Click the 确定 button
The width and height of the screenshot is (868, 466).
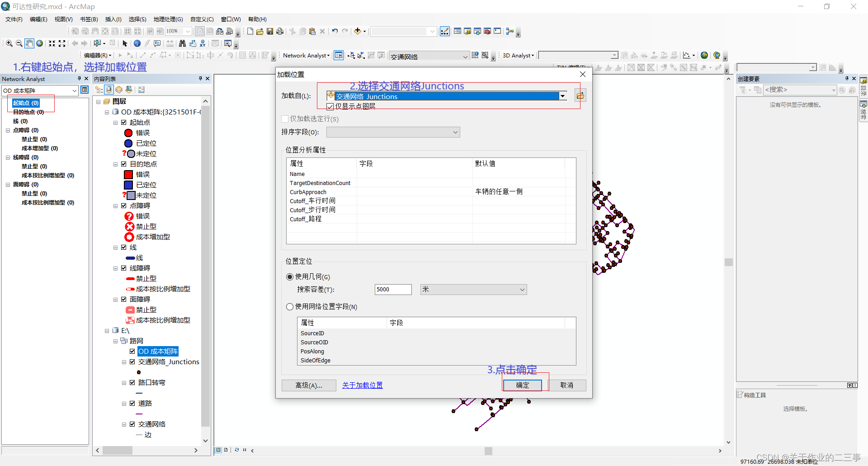pos(522,385)
